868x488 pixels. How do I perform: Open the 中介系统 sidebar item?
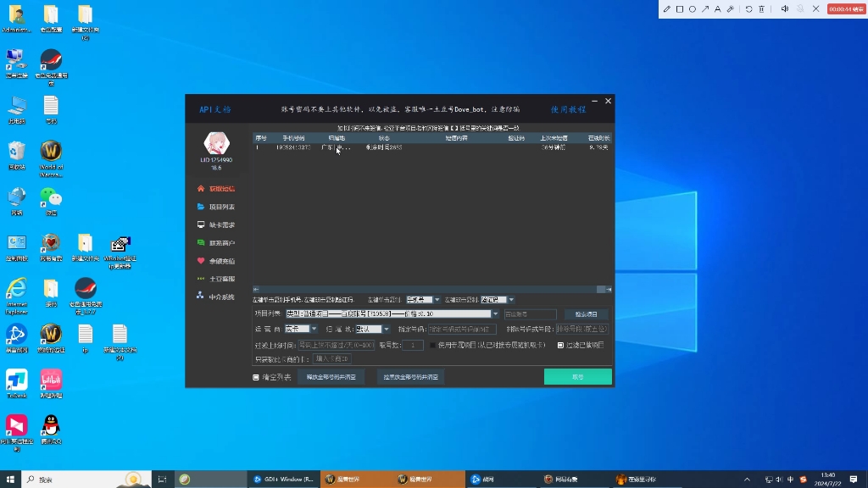click(216, 297)
